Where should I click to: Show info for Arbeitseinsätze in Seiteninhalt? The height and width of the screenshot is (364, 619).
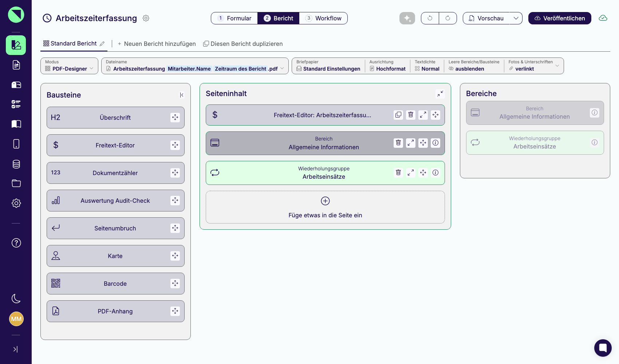click(435, 173)
